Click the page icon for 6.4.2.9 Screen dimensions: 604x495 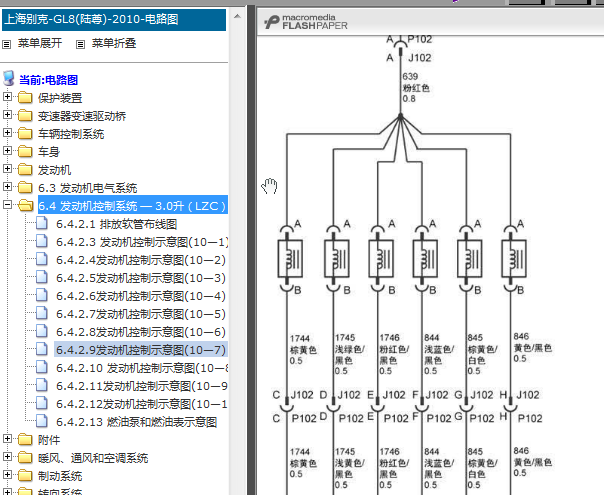pyautogui.click(x=42, y=349)
